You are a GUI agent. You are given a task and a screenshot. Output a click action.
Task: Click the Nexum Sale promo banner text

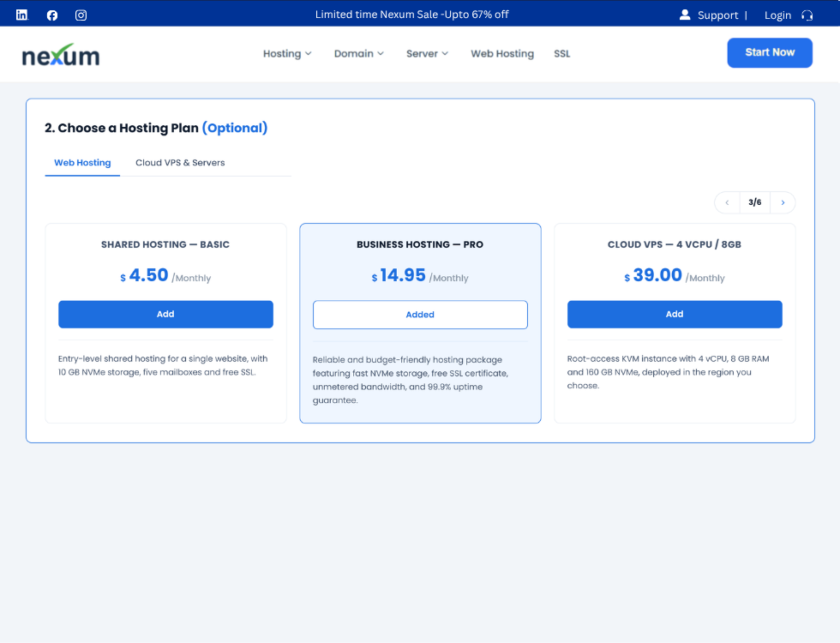[x=412, y=15]
